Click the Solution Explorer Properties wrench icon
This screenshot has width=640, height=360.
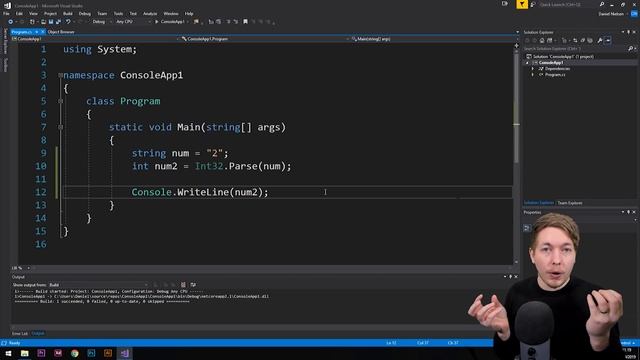pyautogui.click(x=600, y=40)
